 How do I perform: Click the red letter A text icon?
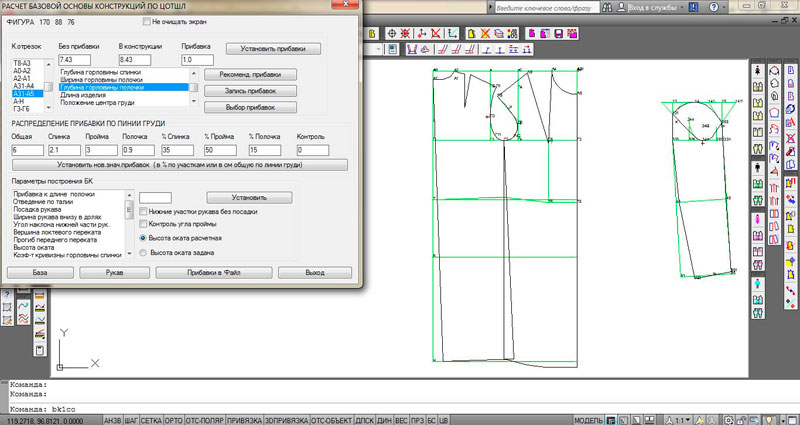click(790, 122)
